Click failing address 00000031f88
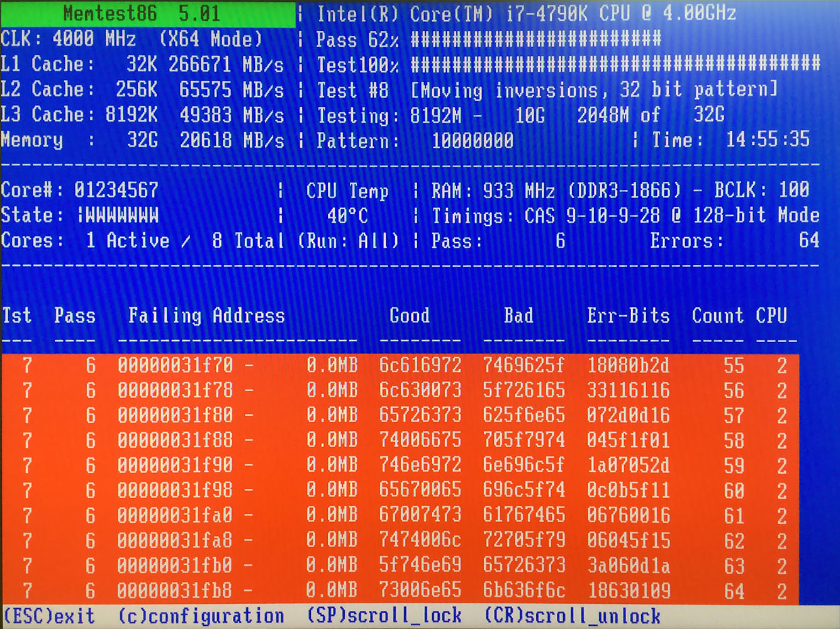840x629 pixels. click(175, 440)
